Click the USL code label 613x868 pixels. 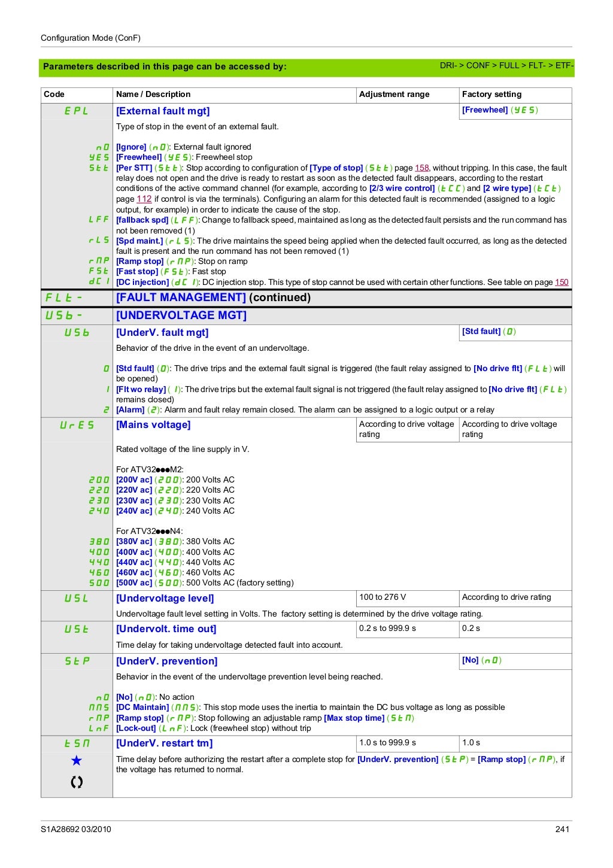point(77,598)
